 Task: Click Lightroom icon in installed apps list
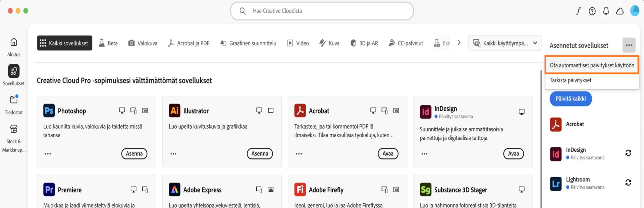(x=556, y=184)
